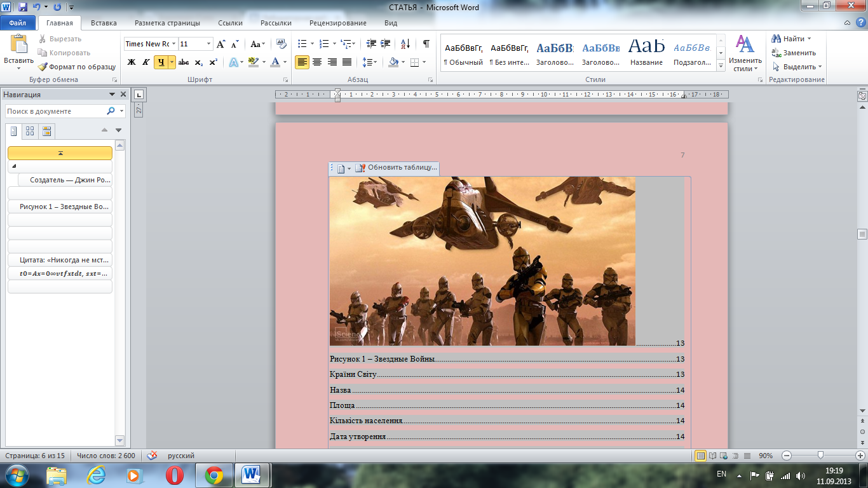Switch to Draft view in status bar
868x488 pixels.
coord(747,456)
